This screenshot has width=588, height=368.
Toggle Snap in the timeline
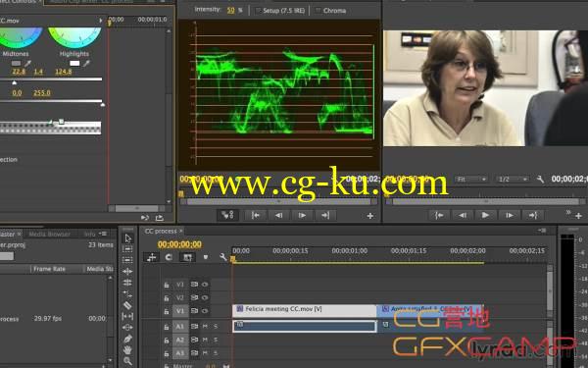169,257
